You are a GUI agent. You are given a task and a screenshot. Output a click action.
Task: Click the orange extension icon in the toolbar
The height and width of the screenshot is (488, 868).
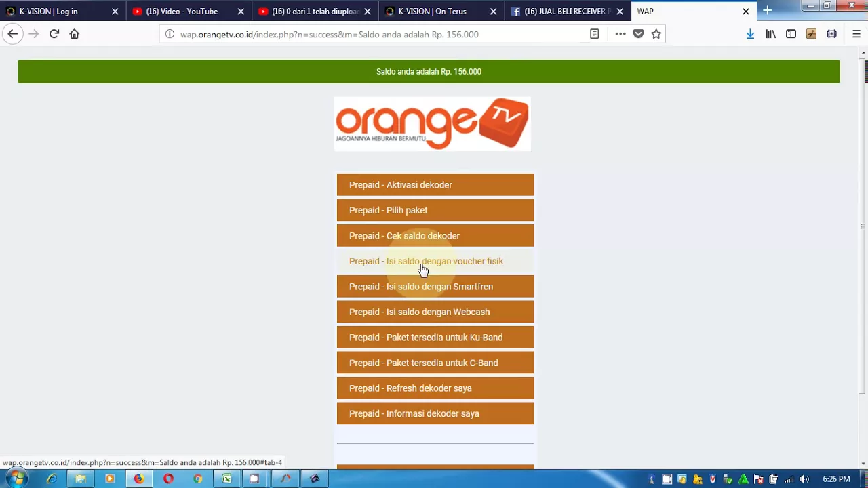click(811, 34)
